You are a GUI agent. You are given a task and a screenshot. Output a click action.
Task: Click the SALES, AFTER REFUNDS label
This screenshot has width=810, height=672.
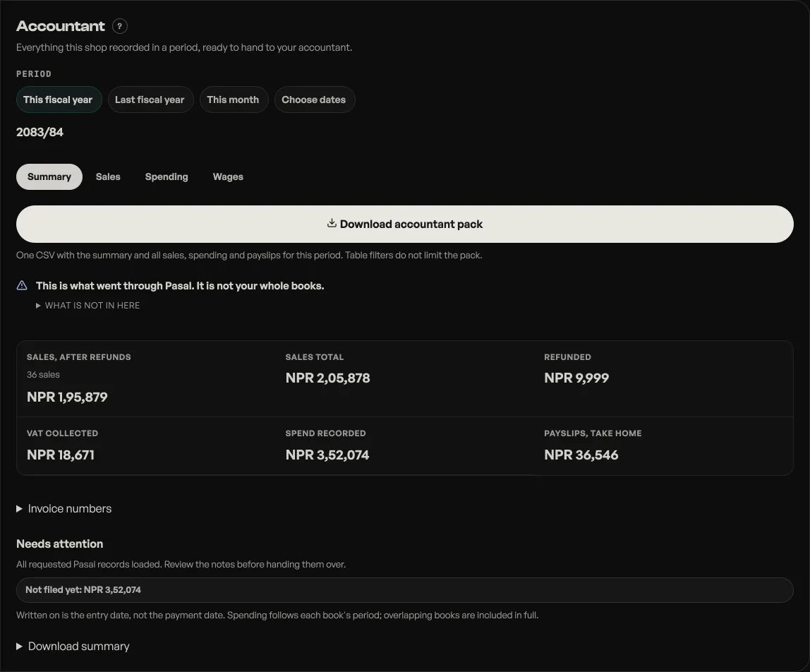click(x=79, y=357)
